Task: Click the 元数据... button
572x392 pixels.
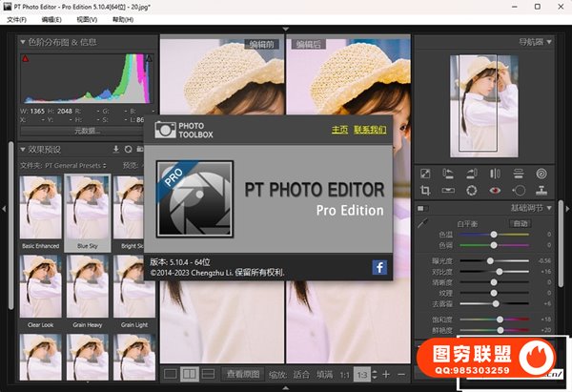Action: [x=87, y=131]
